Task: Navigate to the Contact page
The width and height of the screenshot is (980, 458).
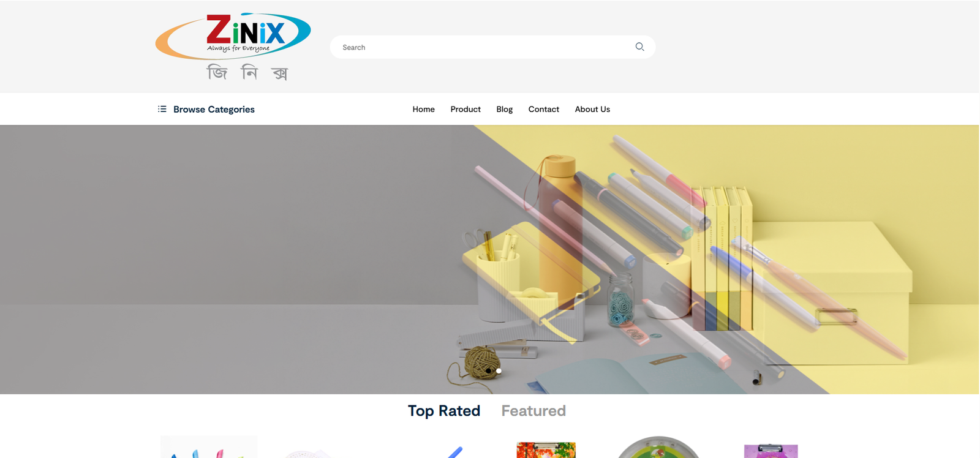Action: tap(543, 109)
